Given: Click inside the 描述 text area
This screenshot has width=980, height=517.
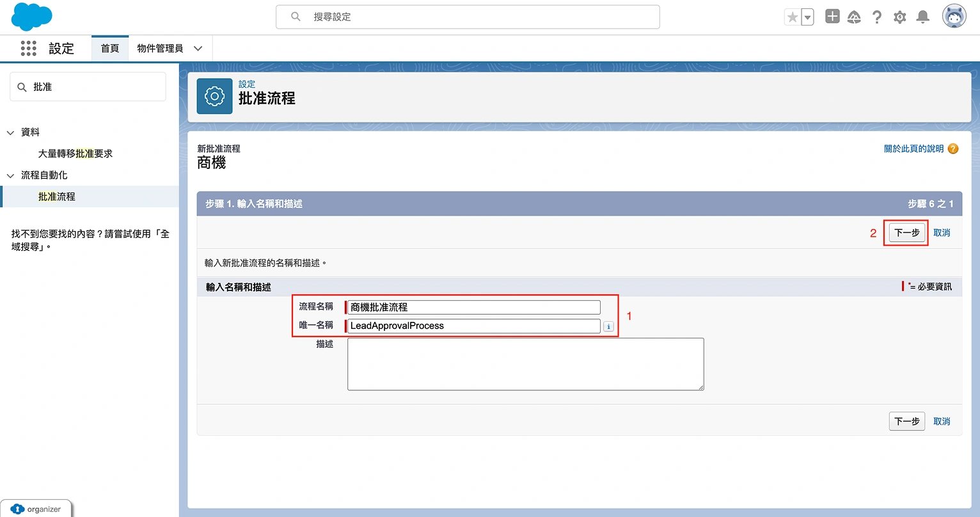Looking at the screenshot, I should click(525, 364).
